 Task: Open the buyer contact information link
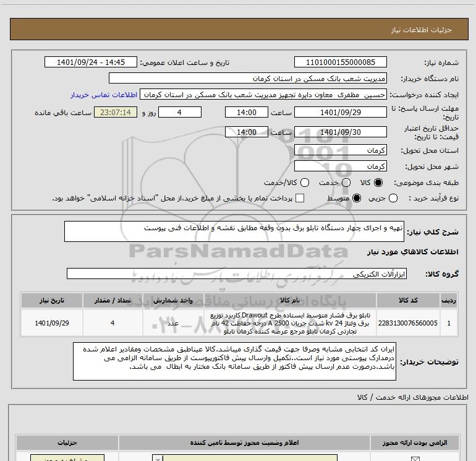coord(104,95)
